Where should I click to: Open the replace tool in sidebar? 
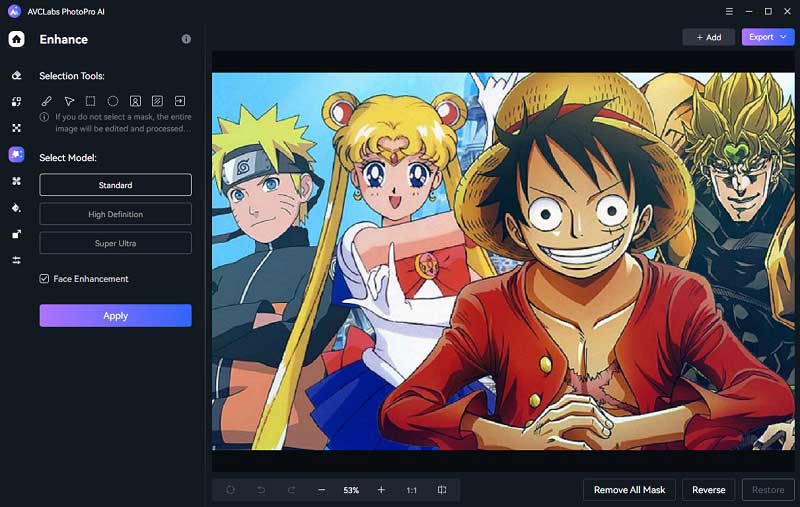16,102
